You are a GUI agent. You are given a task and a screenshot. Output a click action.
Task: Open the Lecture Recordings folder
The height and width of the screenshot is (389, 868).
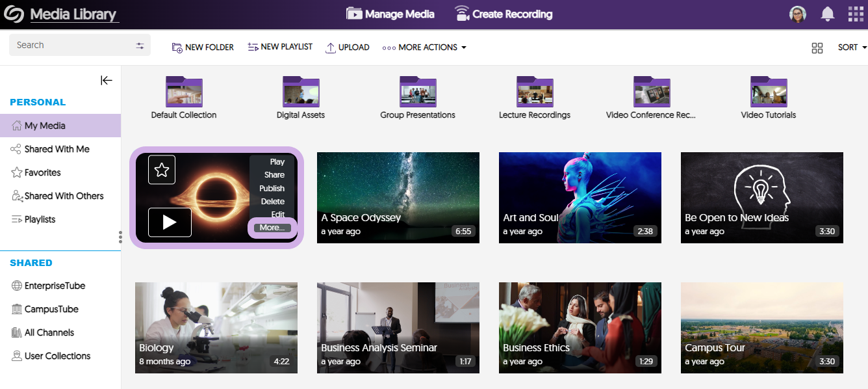(x=534, y=98)
